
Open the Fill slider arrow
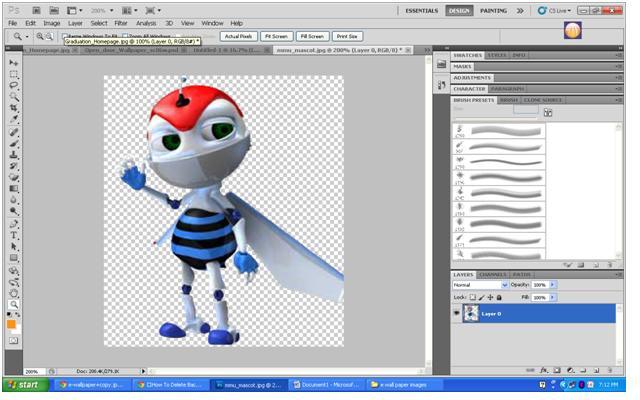coord(552,297)
